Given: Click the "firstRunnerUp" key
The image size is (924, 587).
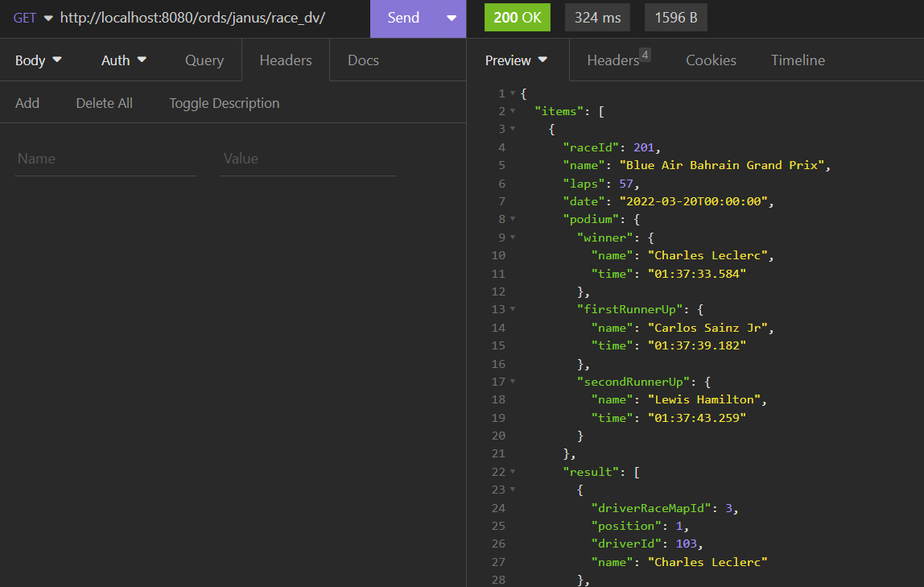Looking at the screenshot, I should [x=630, y=309].
